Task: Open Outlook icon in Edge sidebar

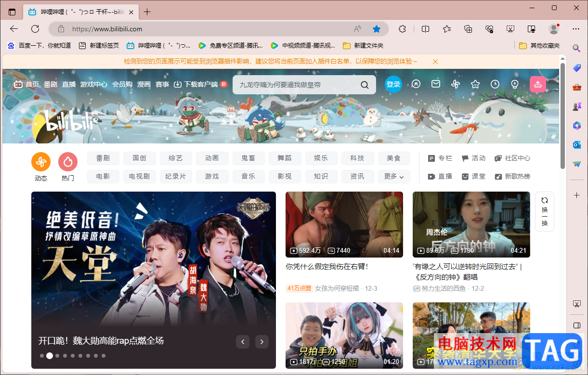Action: (x=576, y=145)
